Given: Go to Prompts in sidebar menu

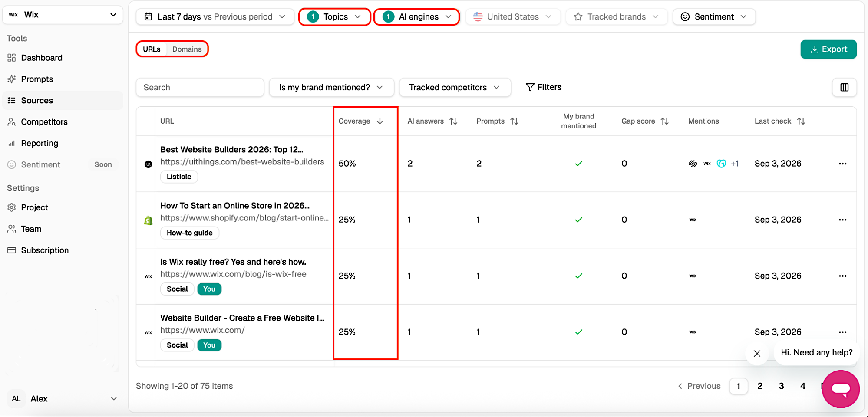Looking at the screenshot, I should 37,79.
